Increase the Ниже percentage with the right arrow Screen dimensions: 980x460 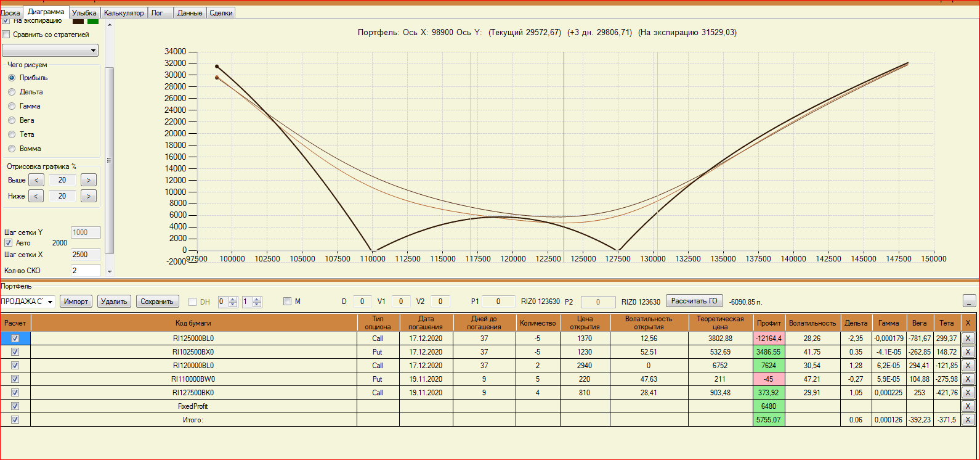coord(89,196)
